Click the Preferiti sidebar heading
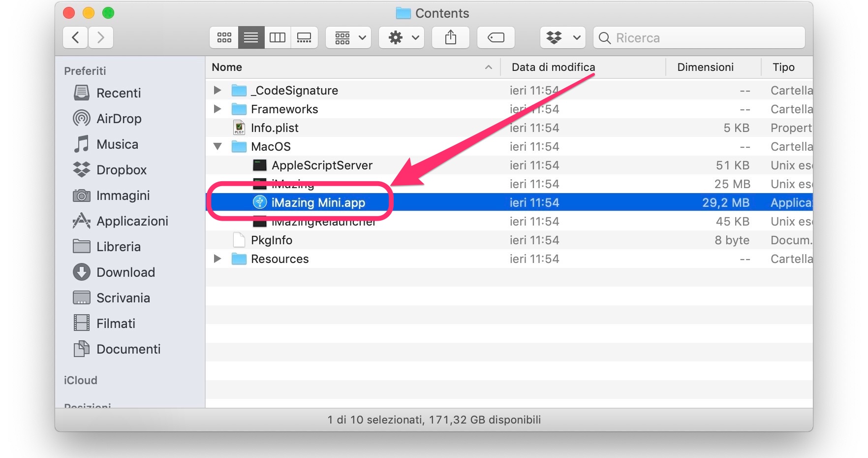 coord(85,71)
